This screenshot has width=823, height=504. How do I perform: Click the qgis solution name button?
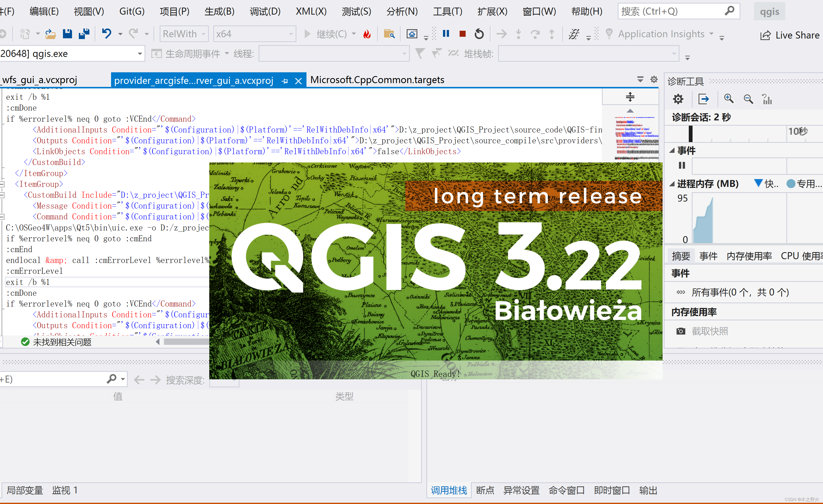click(770, 11)
